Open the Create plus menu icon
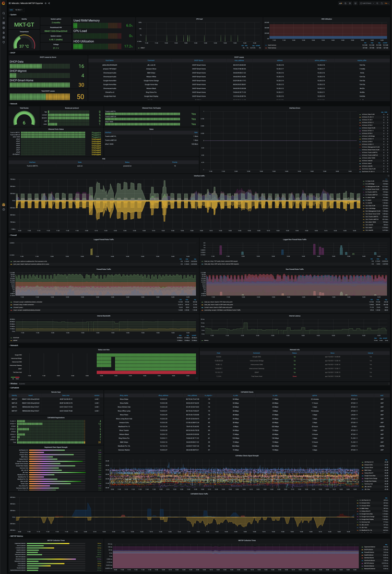 4,18
